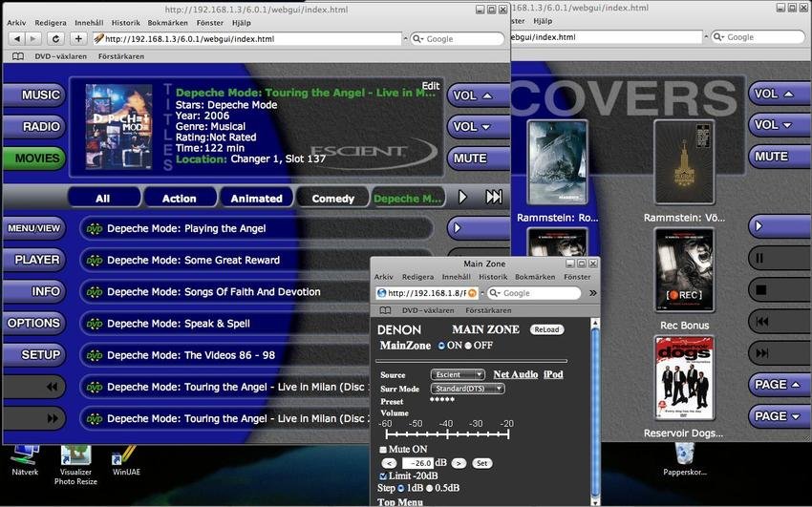The width and height of the screenshot is (812, 507).
Task: Click VOL down in the Covers window
Action: [780, 125]
